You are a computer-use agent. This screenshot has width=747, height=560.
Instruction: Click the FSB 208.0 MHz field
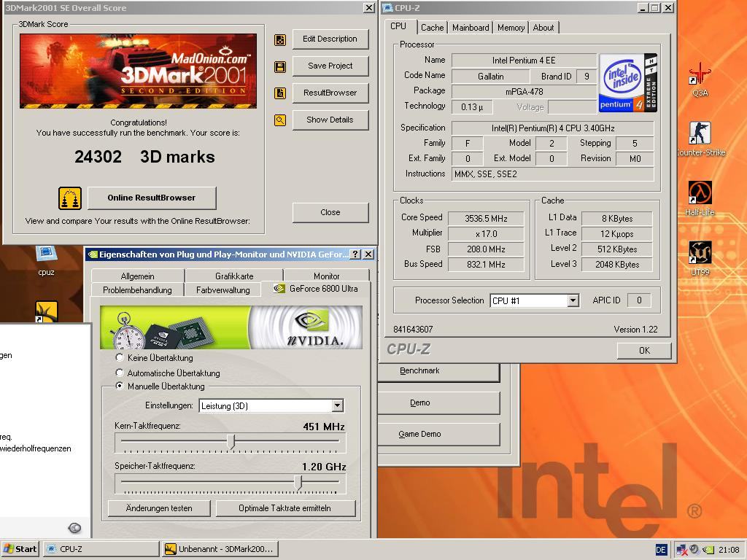pyautogui.click(x=486, y=249)
